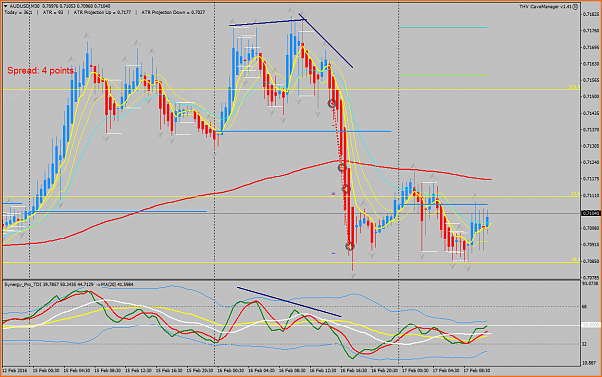Click the 16 Feb 00:30 time label
Image resolution: width=602 pixels, height=377 pixels.
230,371
